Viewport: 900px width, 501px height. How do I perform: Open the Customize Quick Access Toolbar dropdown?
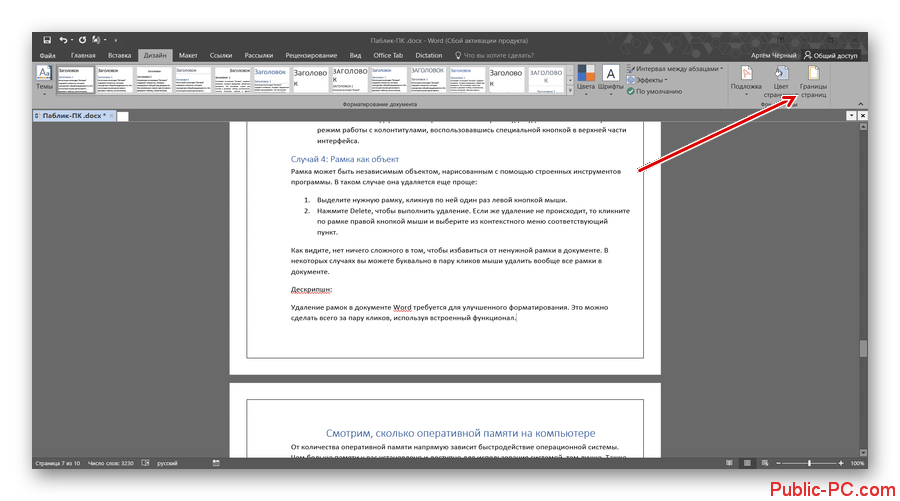[115, 40]
